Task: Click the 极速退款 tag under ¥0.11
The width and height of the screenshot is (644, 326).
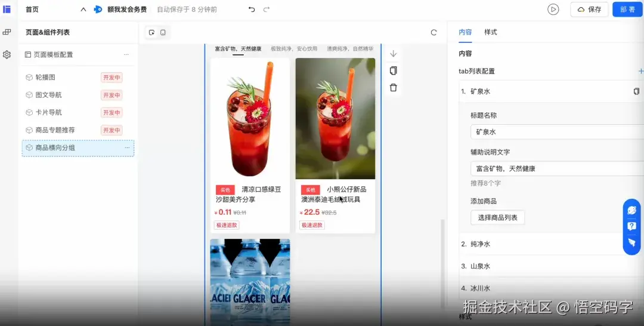Action: coord(227,225)
